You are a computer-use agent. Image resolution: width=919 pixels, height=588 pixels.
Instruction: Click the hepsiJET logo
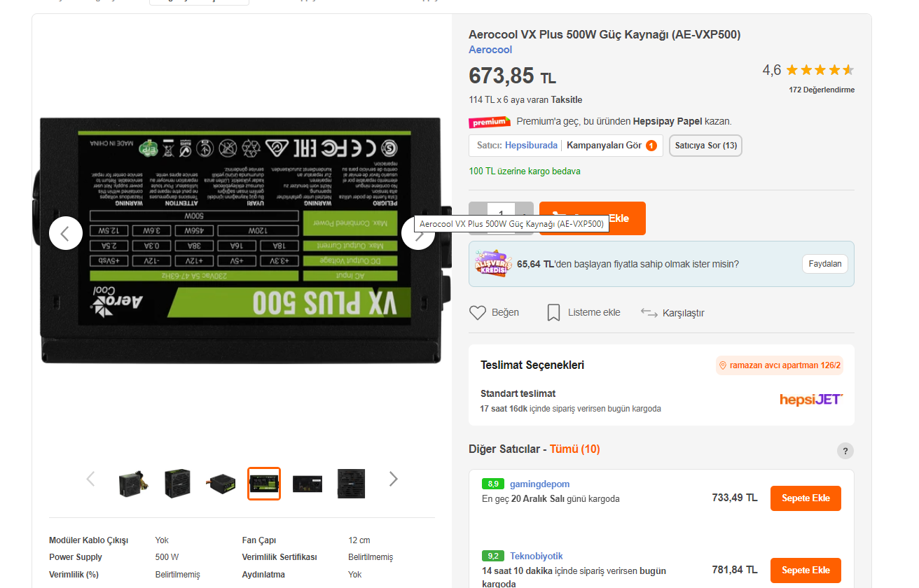(x=811, y=399)
